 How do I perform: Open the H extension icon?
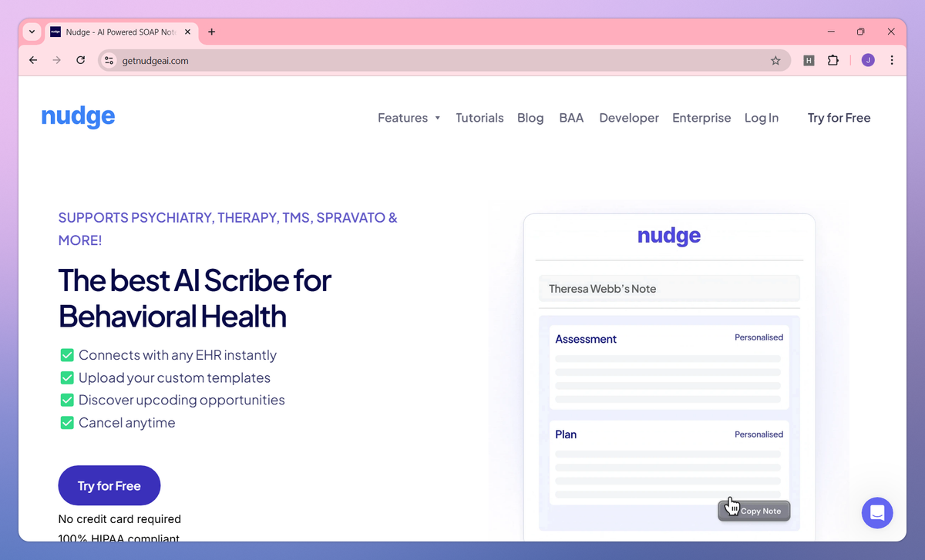pos(809,60)
